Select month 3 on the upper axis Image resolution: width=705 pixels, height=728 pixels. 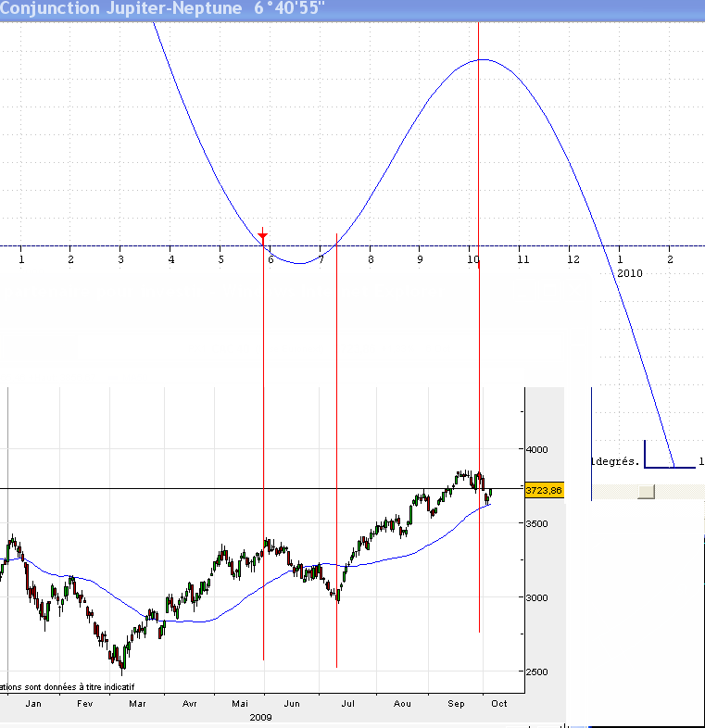click(x=120, y=260)
